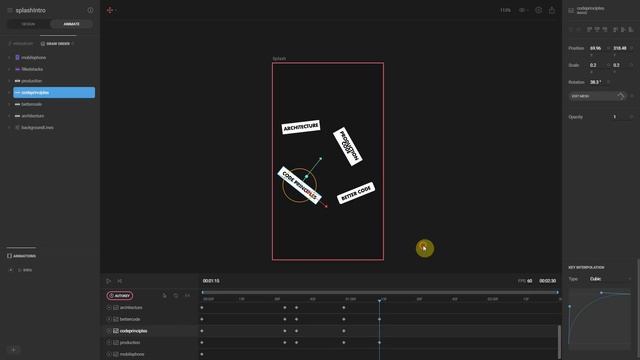
Task: Edit the Rotation value field
Action: tap(596, 82)
